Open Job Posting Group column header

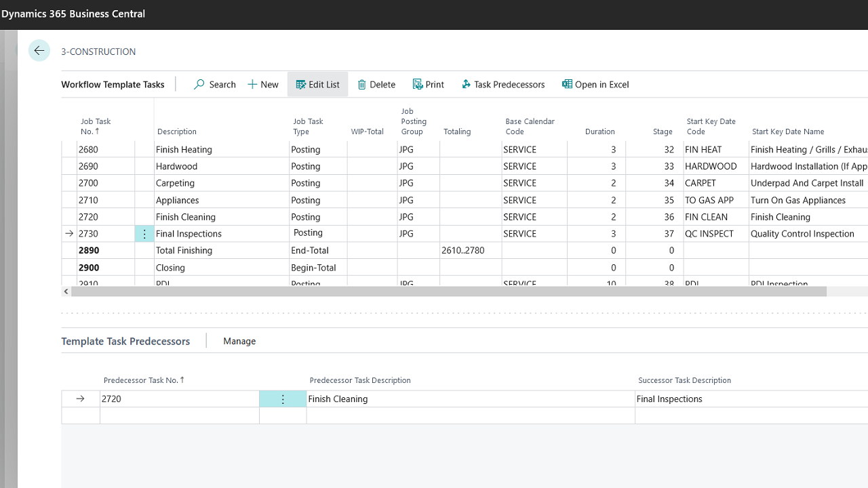click(414, 121)
